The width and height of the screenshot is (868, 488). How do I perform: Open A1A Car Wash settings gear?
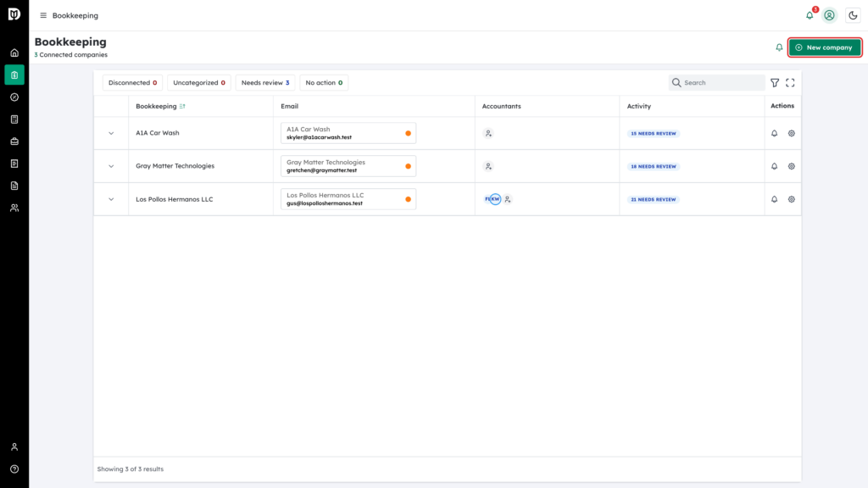792,133
